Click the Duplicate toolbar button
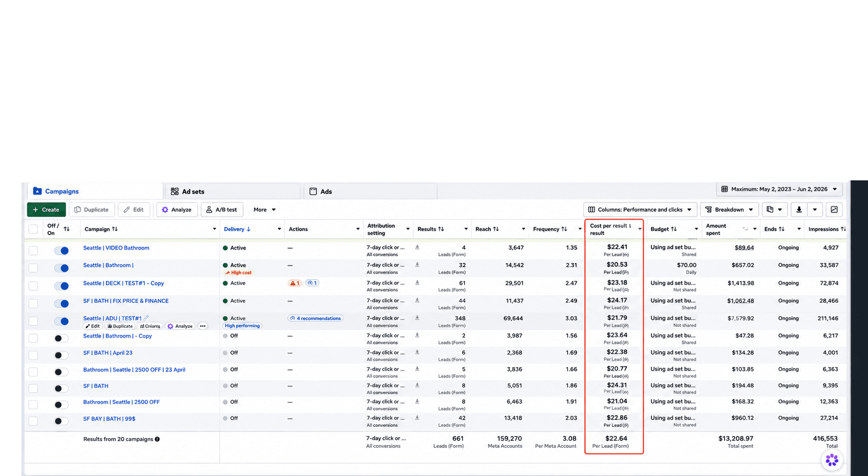Screen dimensions: 868x476 coord(91,210)
